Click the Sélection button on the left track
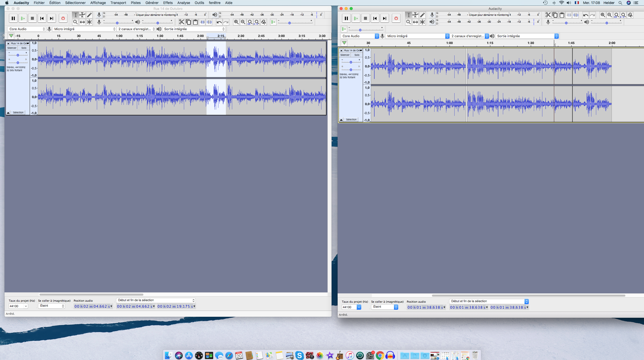 click(18, 112)
